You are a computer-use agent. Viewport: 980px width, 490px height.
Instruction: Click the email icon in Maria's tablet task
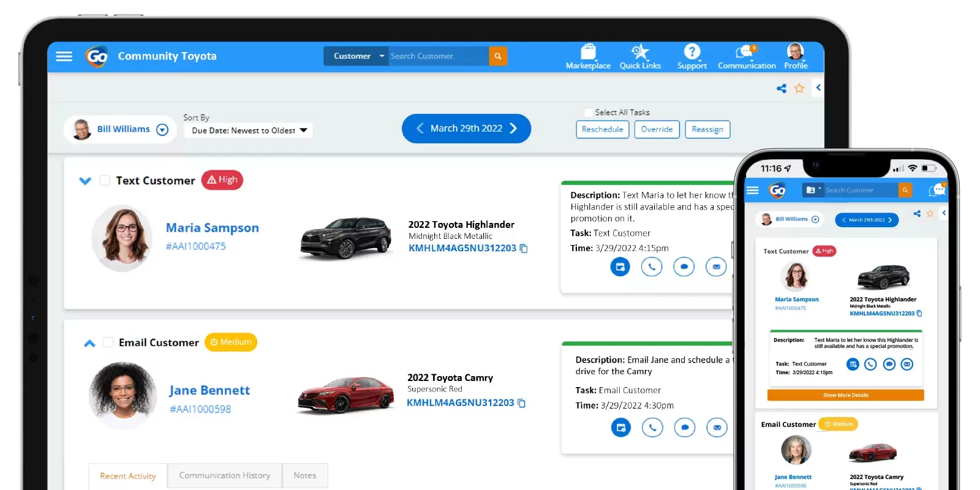tap(716, 266)
